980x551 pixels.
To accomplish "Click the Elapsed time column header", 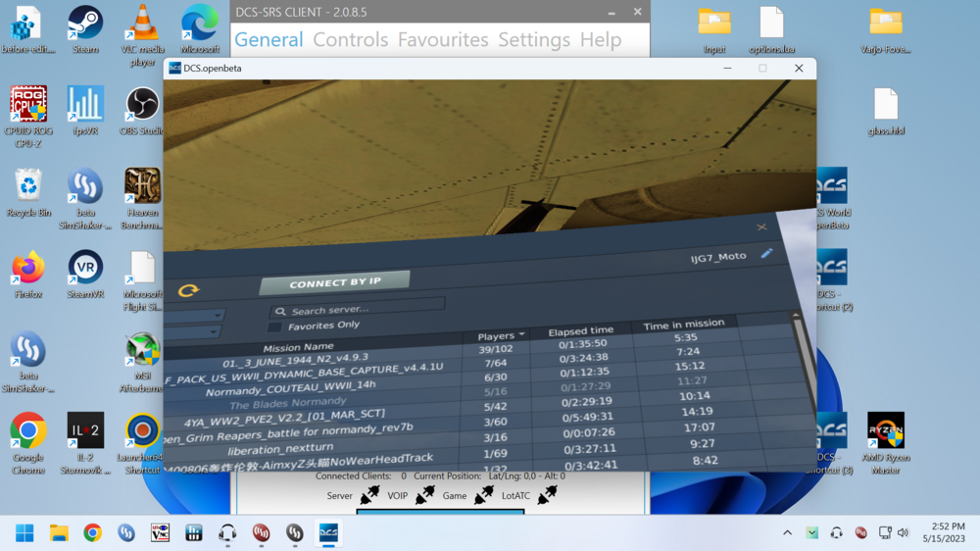I will (580, 330).
